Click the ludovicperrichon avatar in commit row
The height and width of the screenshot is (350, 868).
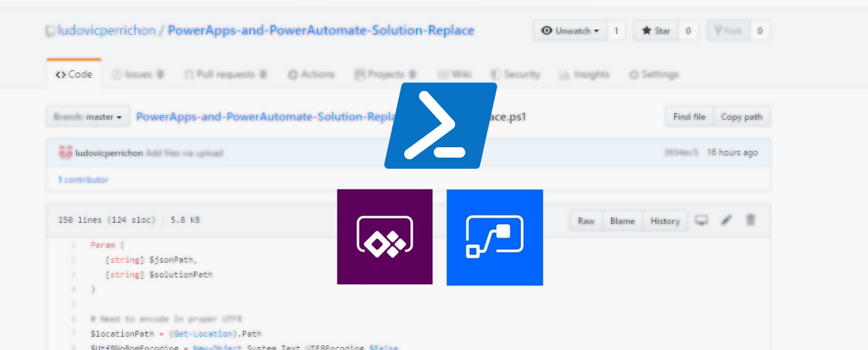click(65, 153)
